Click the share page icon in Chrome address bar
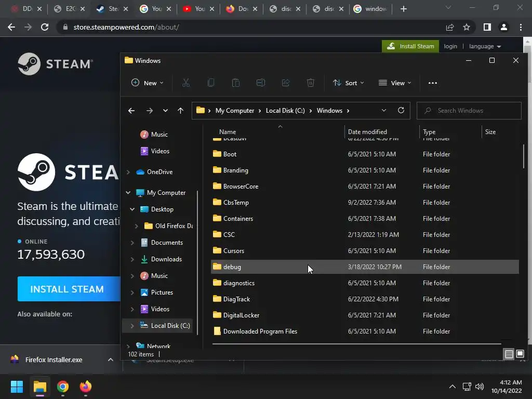The image size is (532, 399). (x=450, y=27)
